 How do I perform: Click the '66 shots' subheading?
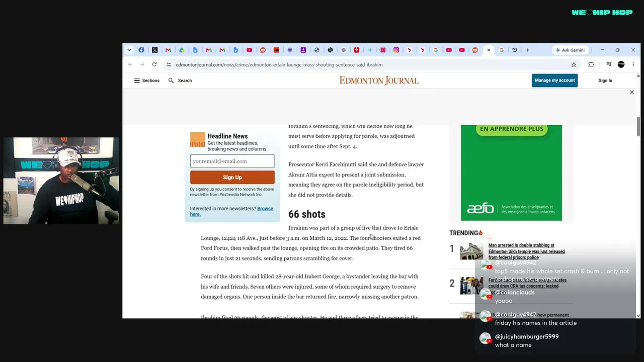[307, 214]
